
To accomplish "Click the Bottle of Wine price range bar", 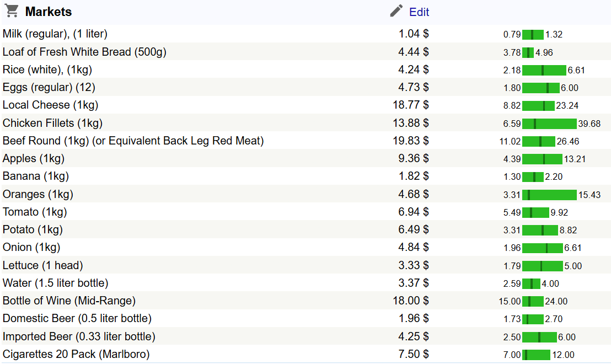I will 533,302.
